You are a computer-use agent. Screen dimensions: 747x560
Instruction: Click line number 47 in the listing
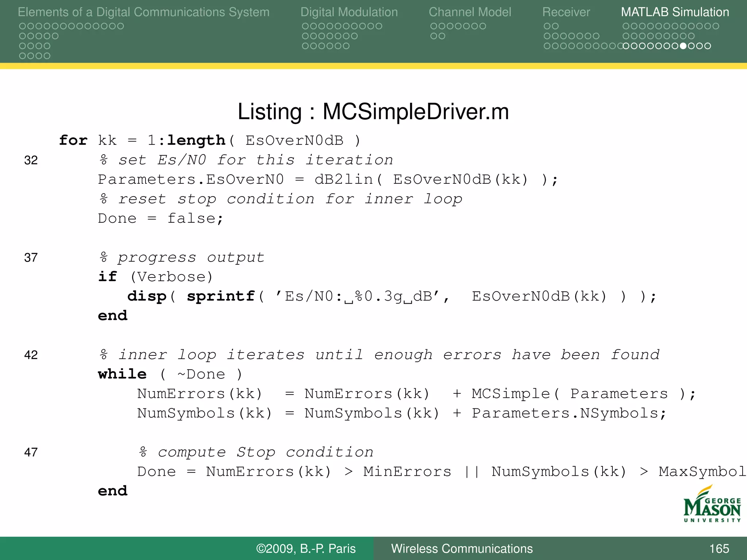pos(31,452)
